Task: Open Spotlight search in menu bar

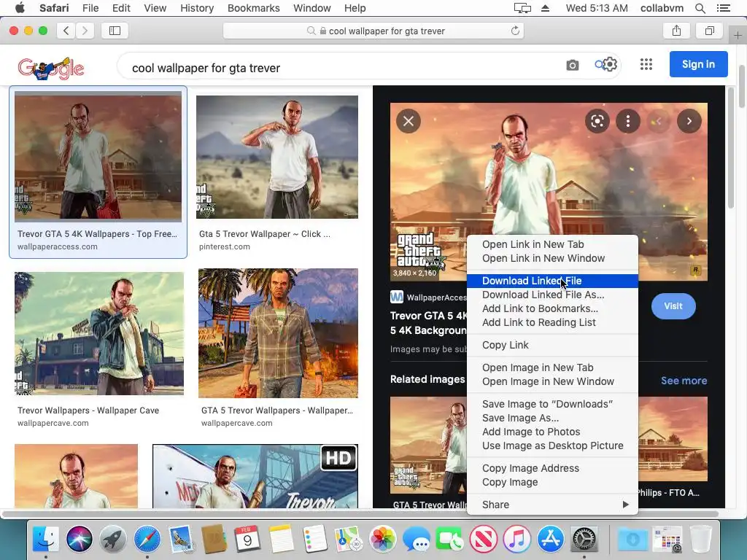Action: point(700,8)
